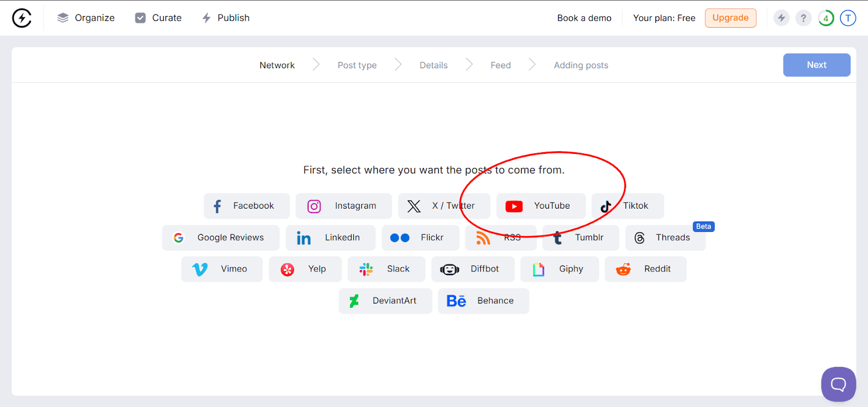This screenshot has height=407, width=868.
Task: Select Tumblr network option
Action: pos(580,237)
